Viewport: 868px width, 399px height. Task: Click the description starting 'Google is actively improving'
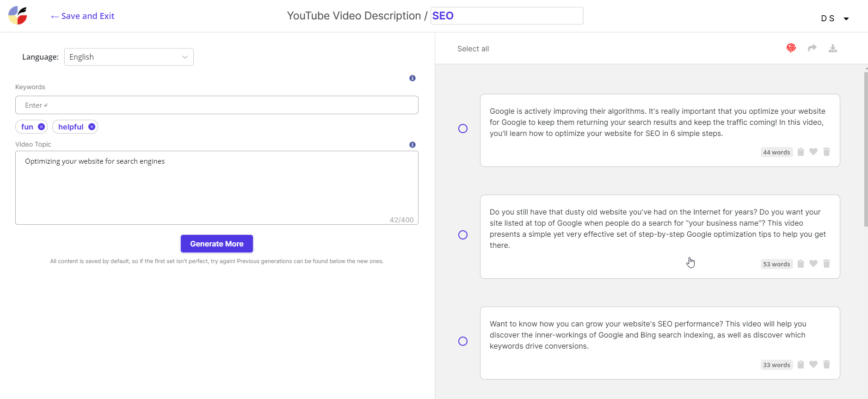(x=658, y=122)
